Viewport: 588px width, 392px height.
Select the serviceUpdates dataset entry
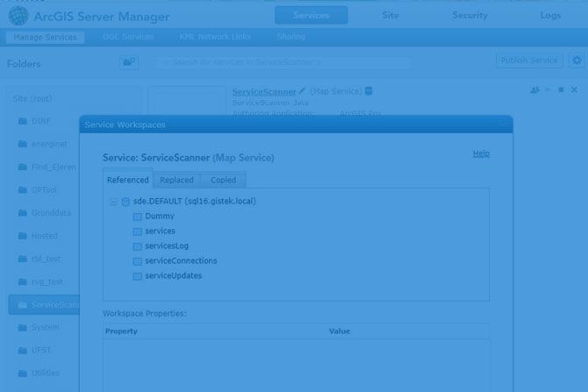(x=173, y=276)
